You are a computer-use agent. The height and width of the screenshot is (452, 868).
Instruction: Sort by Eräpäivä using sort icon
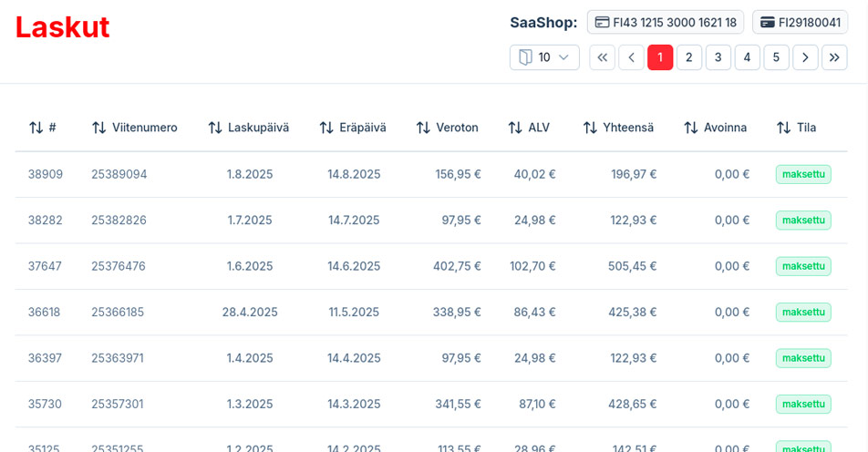pos(326,128)
